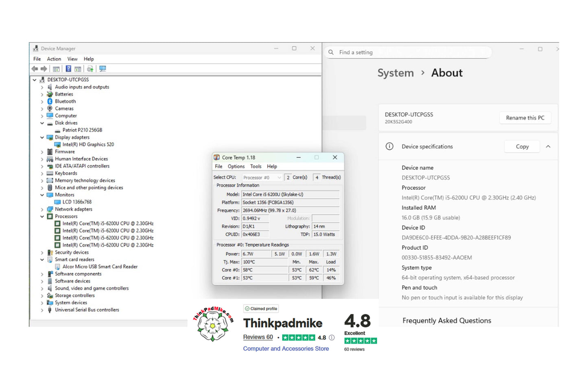
Task: Select Memory technology devices category
Action: point(85,180)
